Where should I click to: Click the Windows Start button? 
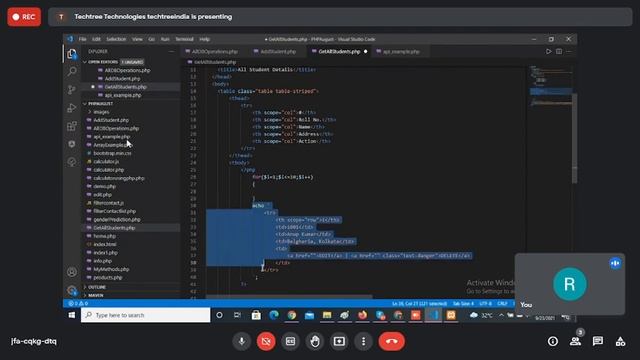(x=72, y=315)
